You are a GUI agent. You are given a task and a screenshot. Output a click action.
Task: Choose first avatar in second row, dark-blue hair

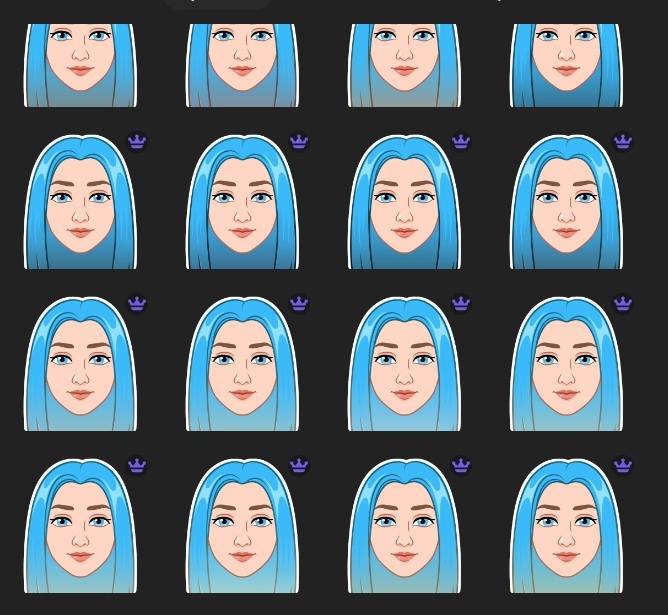(x=81, y=202)
